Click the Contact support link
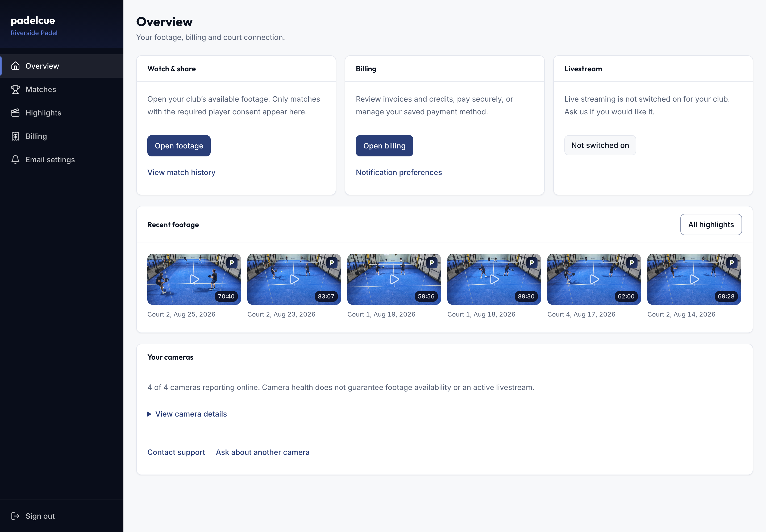766x532 pixels. pyautogui.click(x=176, y=452)
